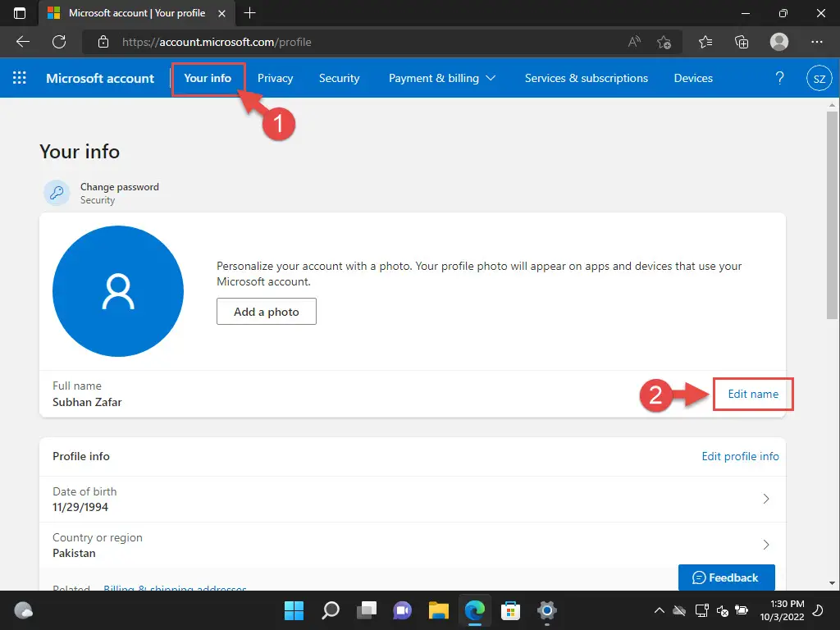The image size is (840, 630).
Task: Open Task View on the taskbar
Action: [367, 610]
